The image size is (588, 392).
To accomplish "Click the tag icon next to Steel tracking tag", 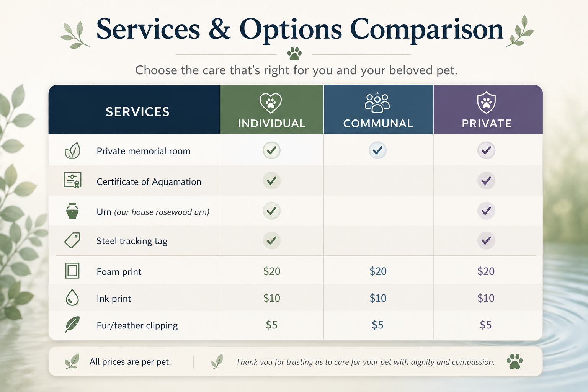I will point(72,240).
